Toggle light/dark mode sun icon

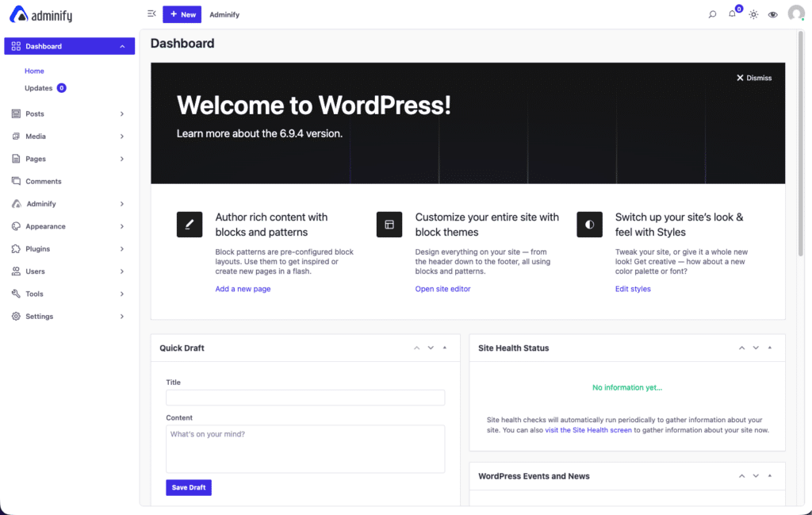[x=753, y=14]
